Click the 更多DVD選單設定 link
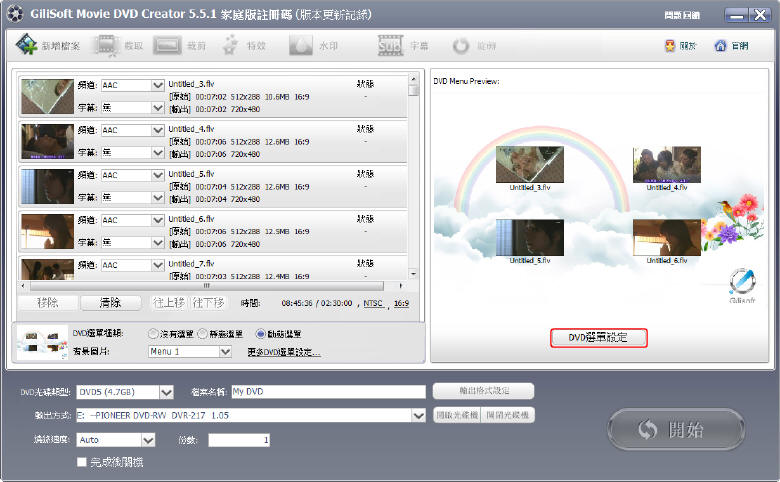 click(284, 352)
